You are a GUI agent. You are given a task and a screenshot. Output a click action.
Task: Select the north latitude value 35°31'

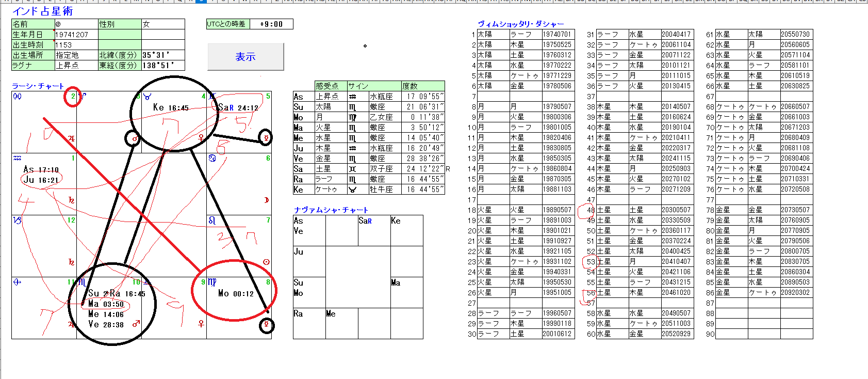tap(162, 55)
